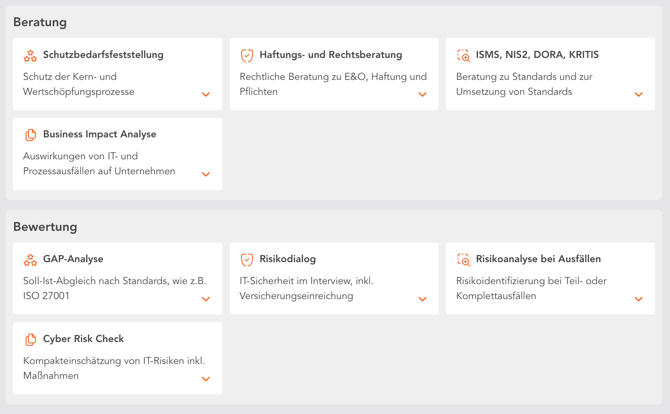This screenshot has height=414, width=670.
Task: Expand the Business Impact Analyse chevron
Action: click(x=206, y=174)
